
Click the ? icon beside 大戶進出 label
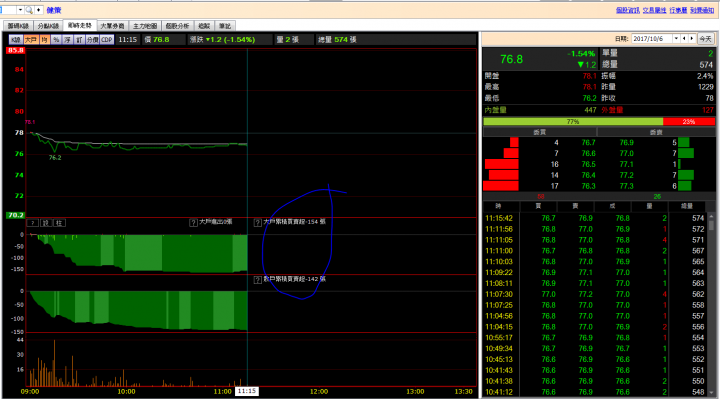(193, 223)
